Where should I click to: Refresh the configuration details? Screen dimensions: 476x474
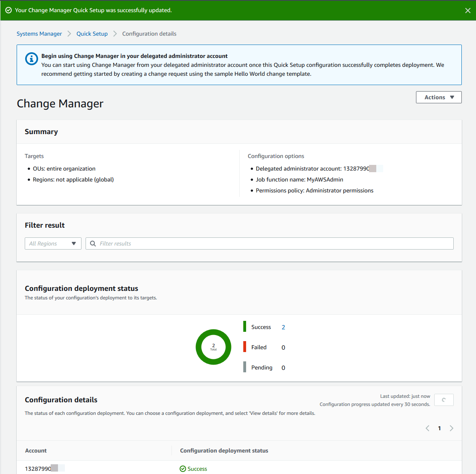(444, 400)
